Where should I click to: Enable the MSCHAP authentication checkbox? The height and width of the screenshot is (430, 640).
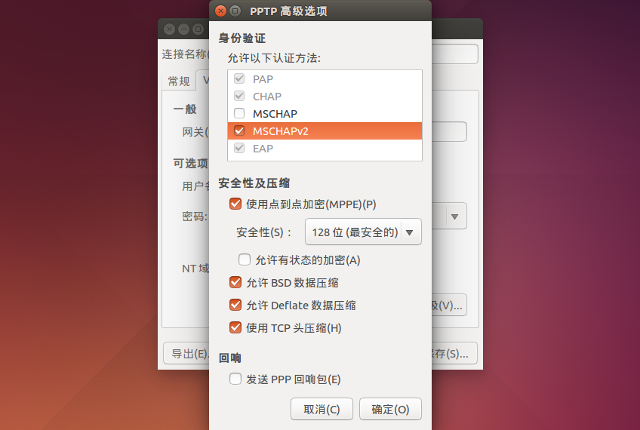[239, 113]
